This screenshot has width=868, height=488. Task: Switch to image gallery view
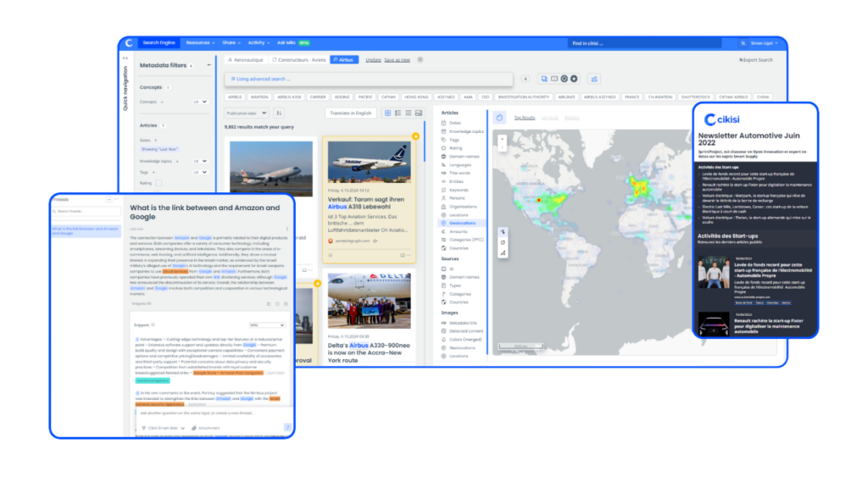tap(419, 113)
